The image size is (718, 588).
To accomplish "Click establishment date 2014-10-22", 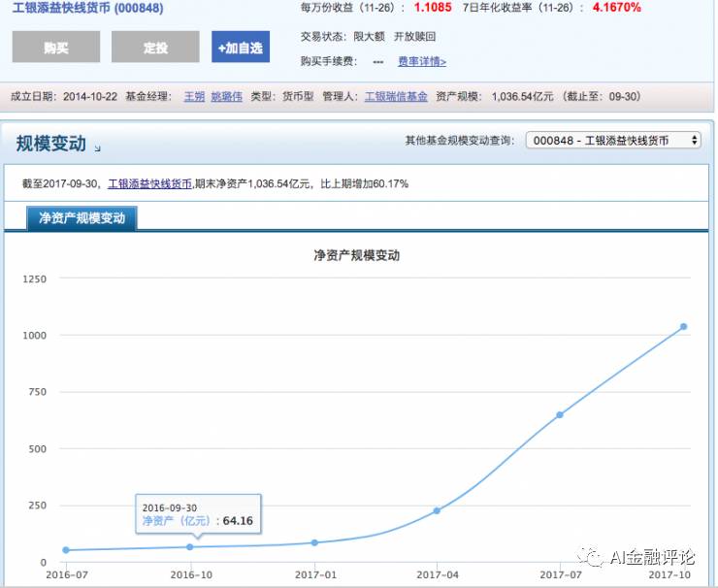I will pyautogui.click(x=90, y=97).
